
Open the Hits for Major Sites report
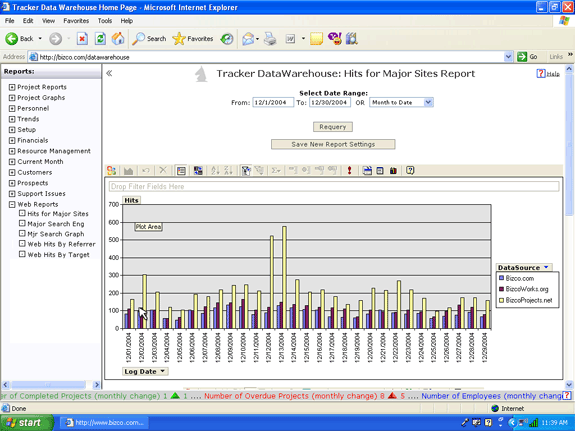(x=58, y=214)
